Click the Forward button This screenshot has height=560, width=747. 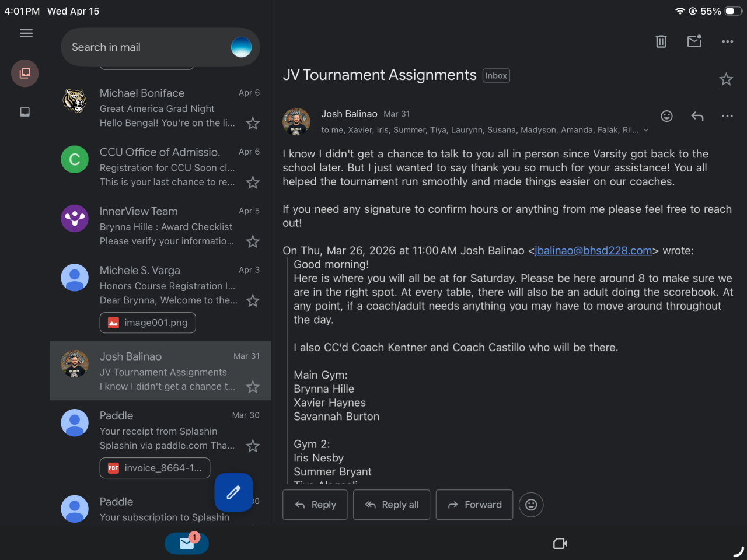pyautogui.click(x=474, y=505)
